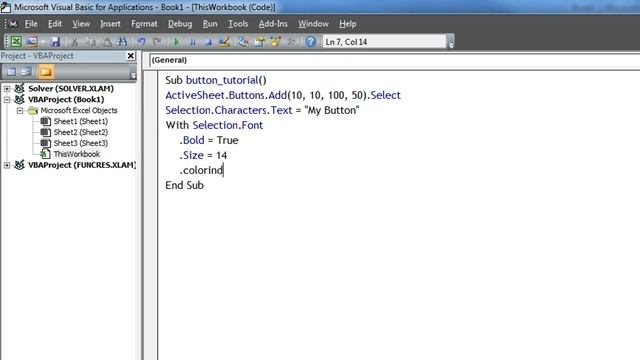
Task: Click the Selection.Characters.Text code line
Action: 262,110
